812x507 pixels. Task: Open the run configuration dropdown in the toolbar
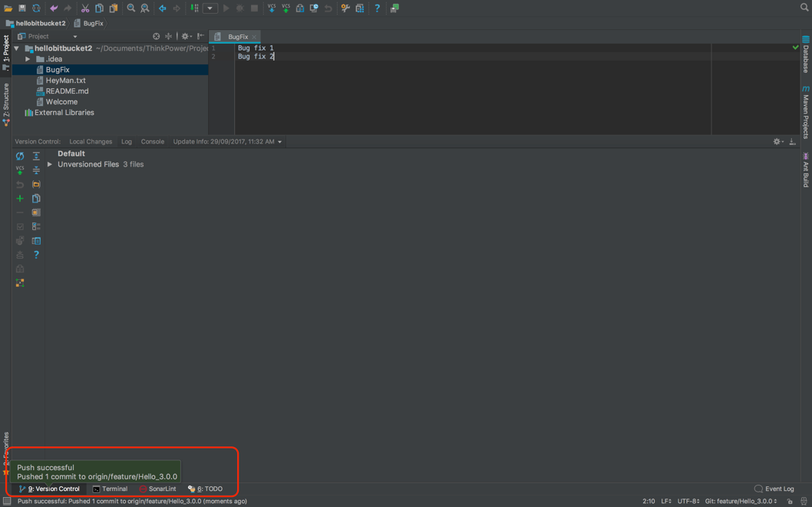tap(210, 8)
